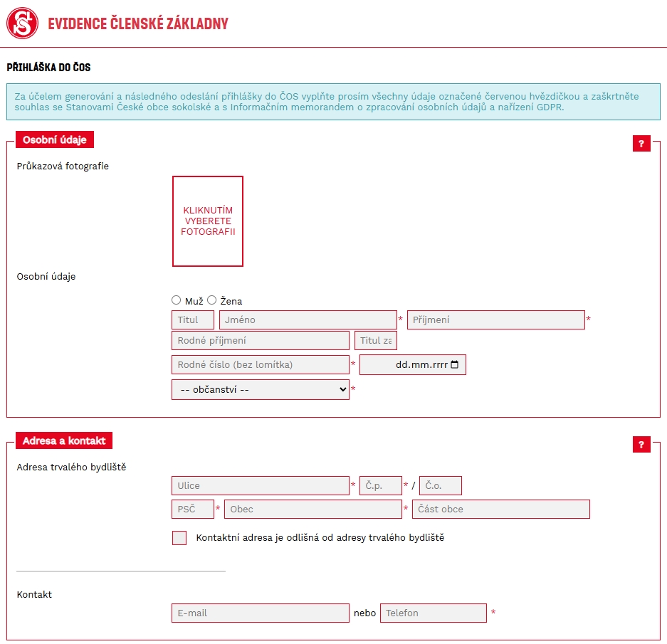Click the Telefon input field
The width and height of the screenshot is (667, 644).
pyautogui.click(x=434, y=613)
